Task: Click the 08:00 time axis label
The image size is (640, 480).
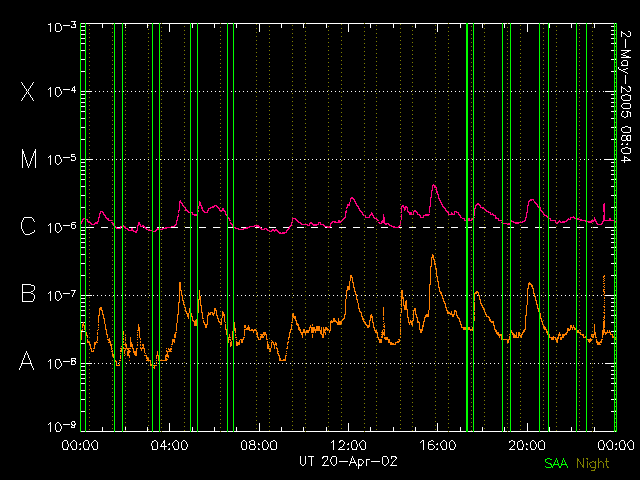Action: pos(259,445)
